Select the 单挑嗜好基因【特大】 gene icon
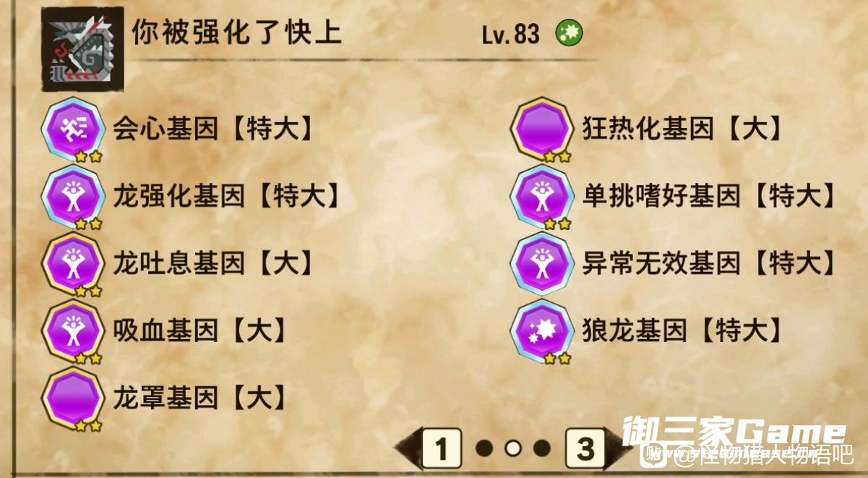The image size is (868, 478). tap(541, 196)
